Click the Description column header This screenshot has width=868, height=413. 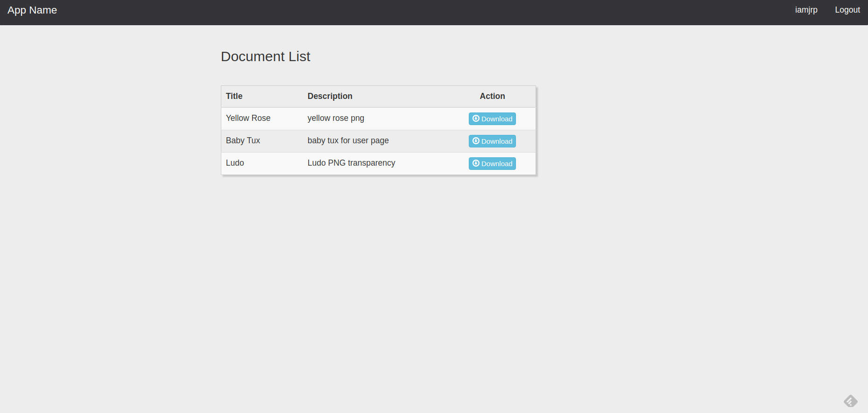330,96
